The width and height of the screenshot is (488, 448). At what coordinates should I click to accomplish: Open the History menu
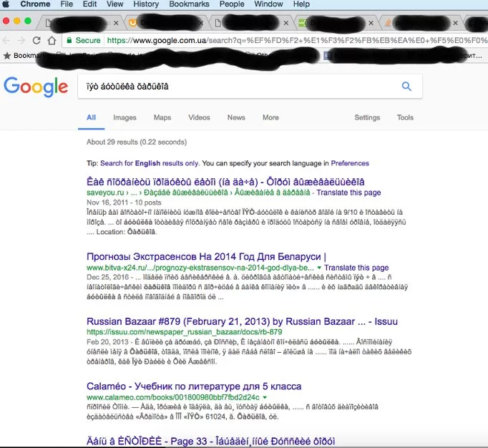click(146, 4)
